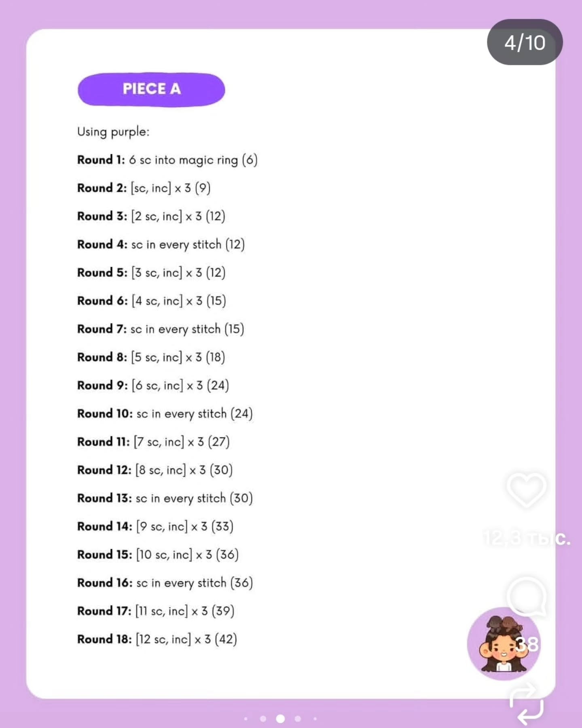This screenshot has height=728, width=582.
Task: Tap the Round 1 magic ring instruction
Action: pos(167,160)
